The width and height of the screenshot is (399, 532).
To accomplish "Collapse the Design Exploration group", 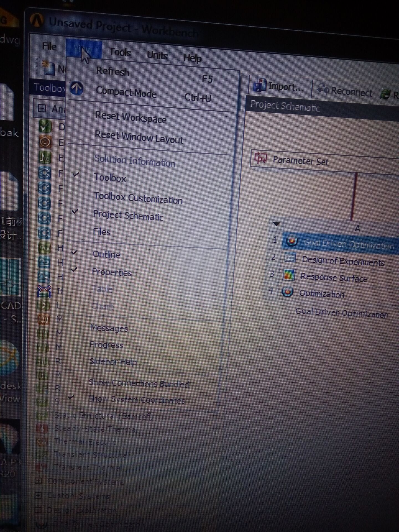I will pos(38,510).
